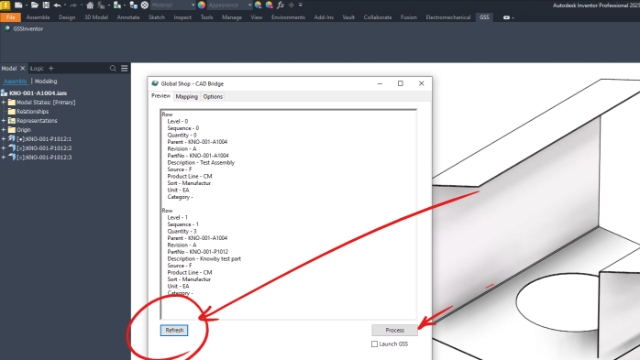Image resolution: width=640 pixels, height=360 pixels.
Task: Switch to the Fusion ribbon tab
Action: [x=409, y=17]
